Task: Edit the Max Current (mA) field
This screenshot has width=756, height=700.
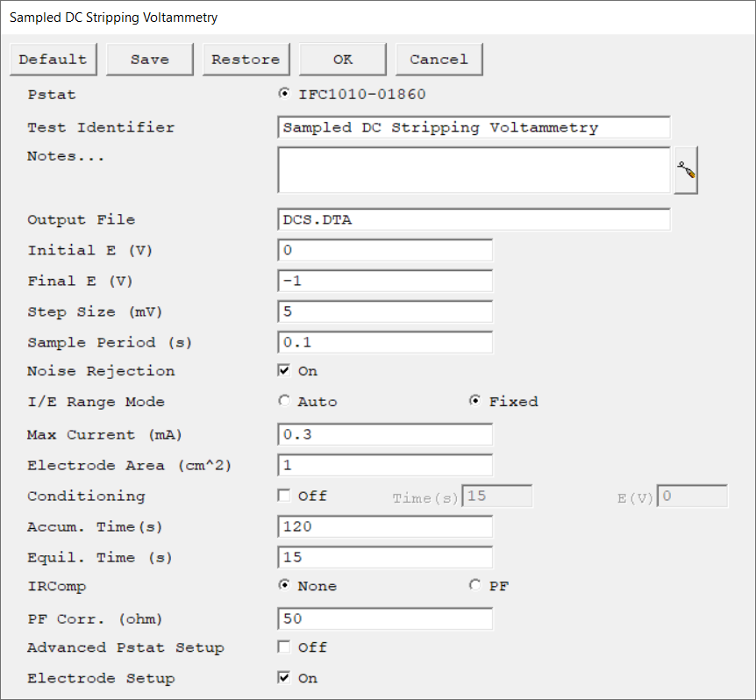Action: tap(384, 434)
